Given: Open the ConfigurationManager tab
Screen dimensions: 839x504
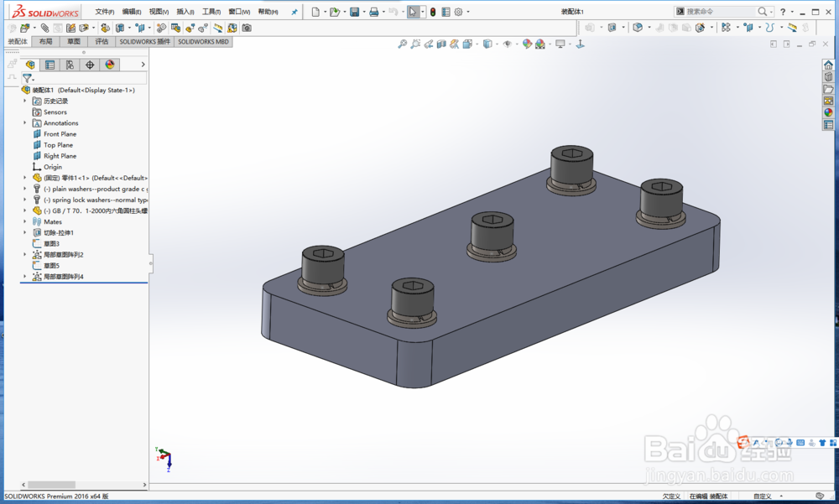Looking at the screenshot, I should click(70, 65).
